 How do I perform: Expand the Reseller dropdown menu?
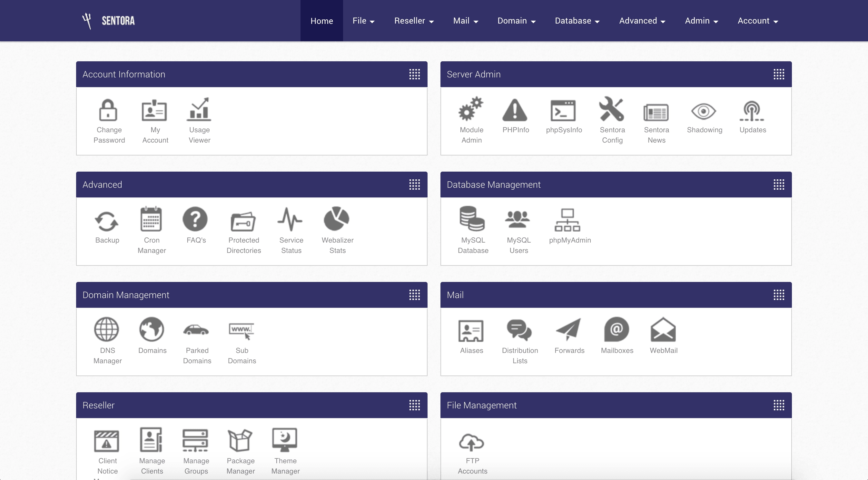(414, 21)
